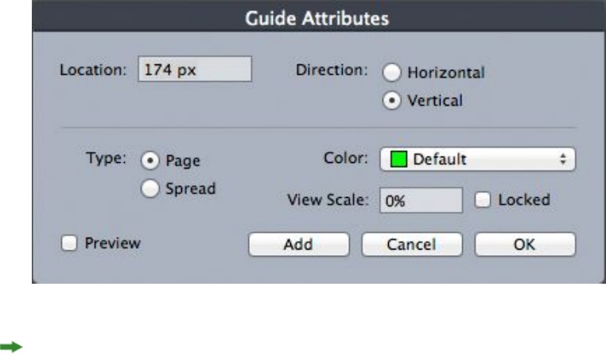Confirm the dialog with OK
Screen dimensions: 606x364
[x=524, y=245]
